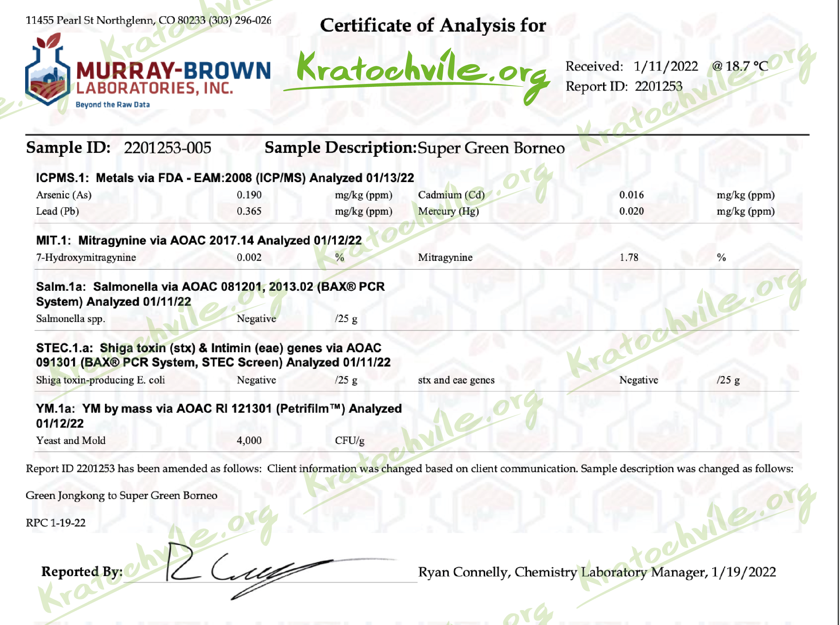Screen dimensions: 840x625
Task: Click the received date '1/11/2022'
Action: click(x=666, y=66)
